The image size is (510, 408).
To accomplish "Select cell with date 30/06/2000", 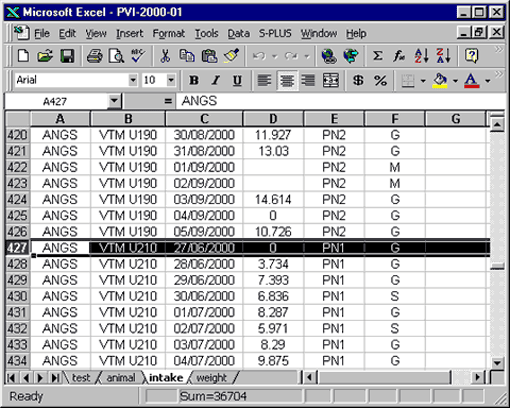I will 204,296.
